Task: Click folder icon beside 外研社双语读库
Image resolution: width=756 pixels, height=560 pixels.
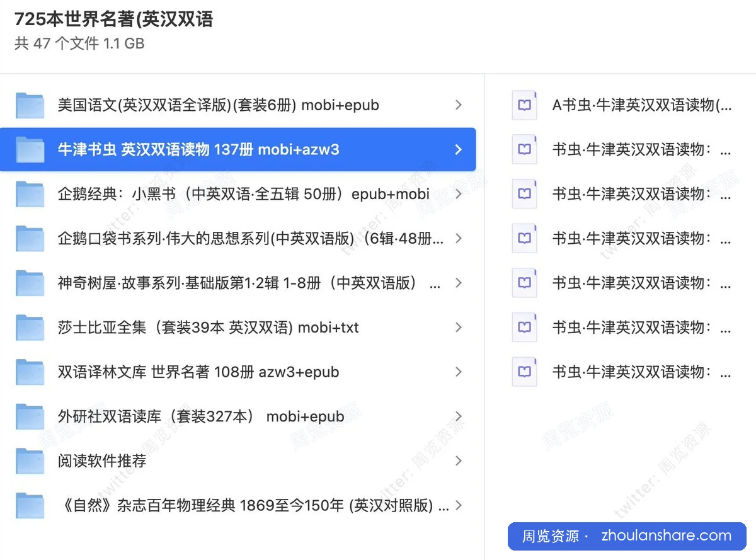Action: click(x=30, y=416)
